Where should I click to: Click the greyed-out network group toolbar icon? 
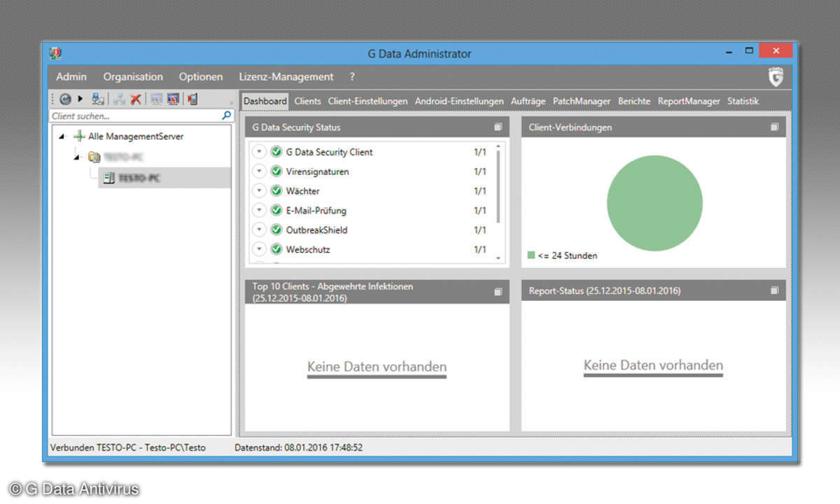pyautogui.click(x=120, y=99)
